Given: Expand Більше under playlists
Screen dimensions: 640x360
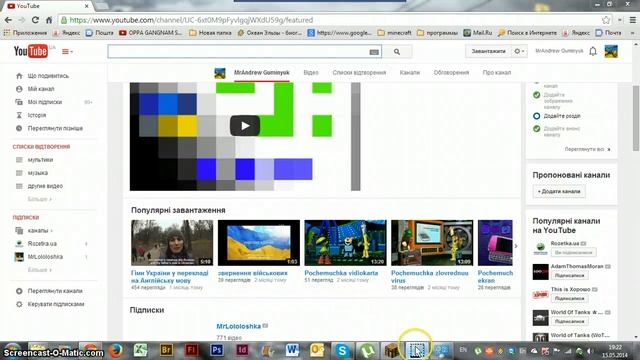Looking at the screenshot, I should [40, 199].
